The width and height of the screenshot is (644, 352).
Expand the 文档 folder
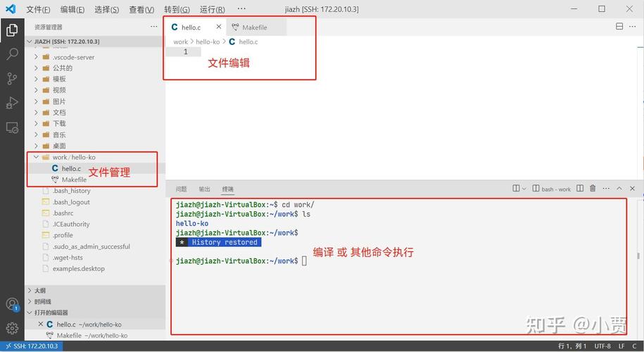[95, 113]
